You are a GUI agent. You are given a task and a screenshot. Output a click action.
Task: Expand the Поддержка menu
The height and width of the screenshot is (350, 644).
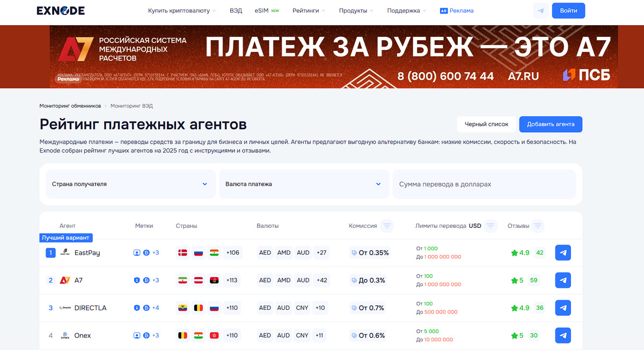[407, 11]
